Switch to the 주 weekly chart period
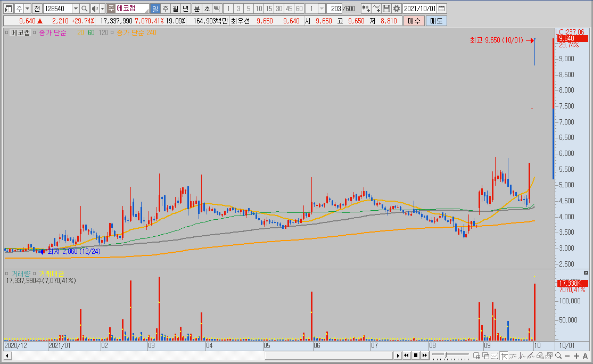This screenshot has height=364, width=593. click(166, 9)
